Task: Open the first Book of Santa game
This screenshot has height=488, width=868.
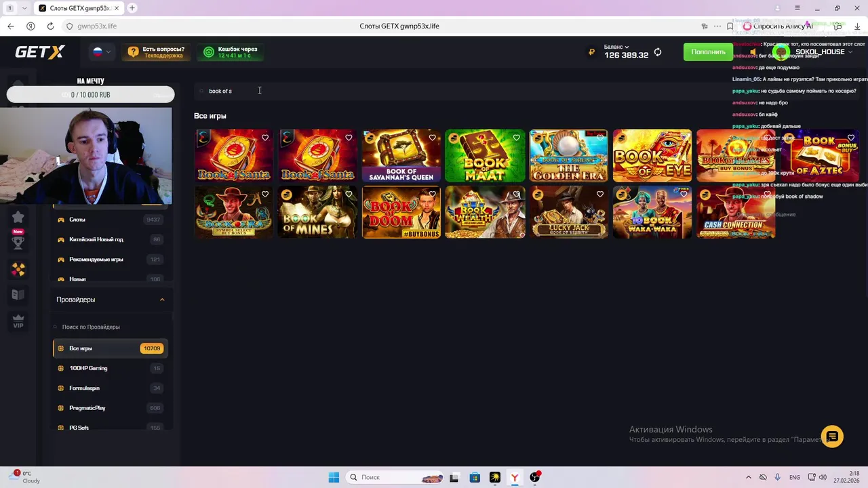Action: 234,156
